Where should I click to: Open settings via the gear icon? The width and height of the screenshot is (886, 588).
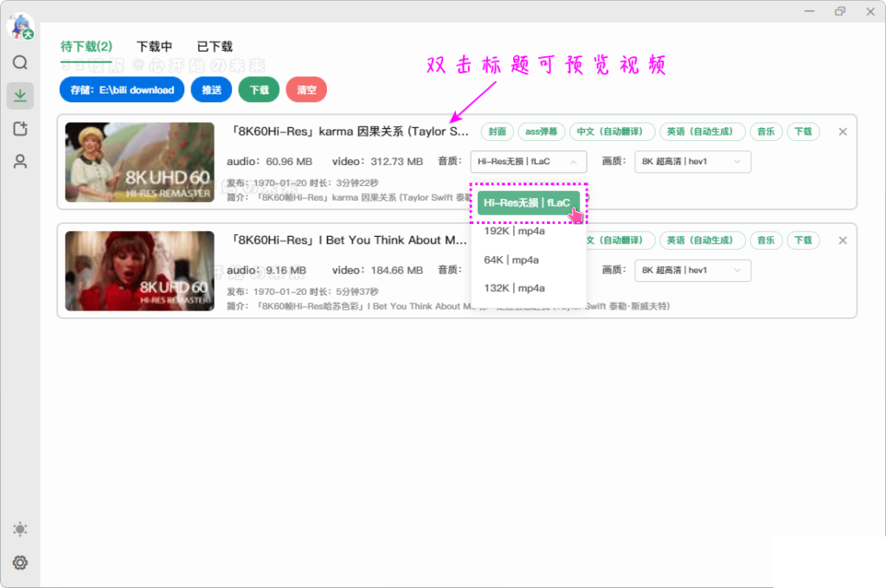point(20,563)
